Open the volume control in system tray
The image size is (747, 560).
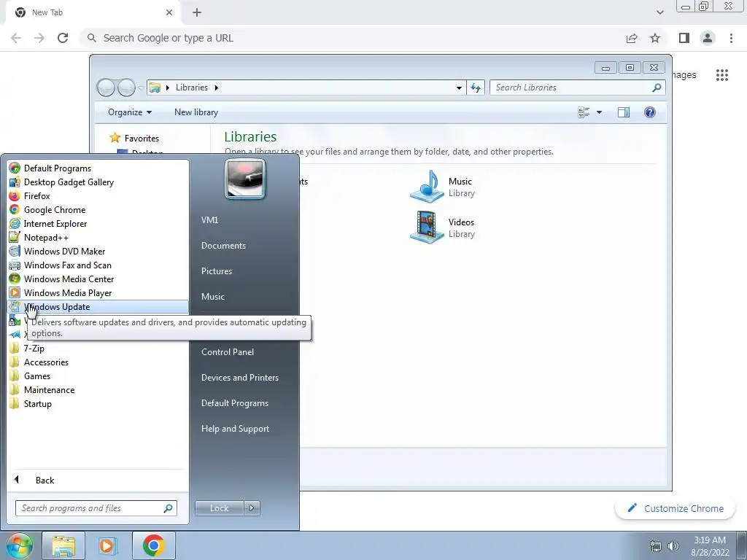pos(673,546)
